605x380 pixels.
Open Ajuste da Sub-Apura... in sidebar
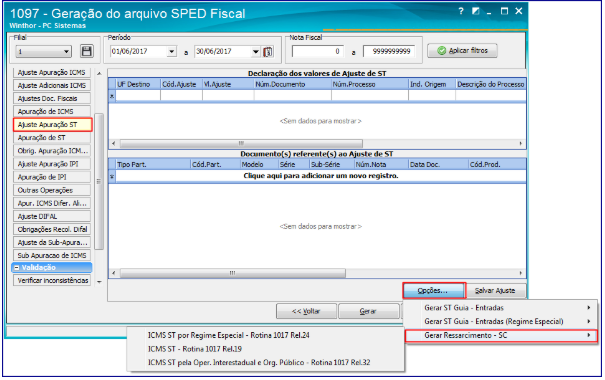(x=52, y=242)
